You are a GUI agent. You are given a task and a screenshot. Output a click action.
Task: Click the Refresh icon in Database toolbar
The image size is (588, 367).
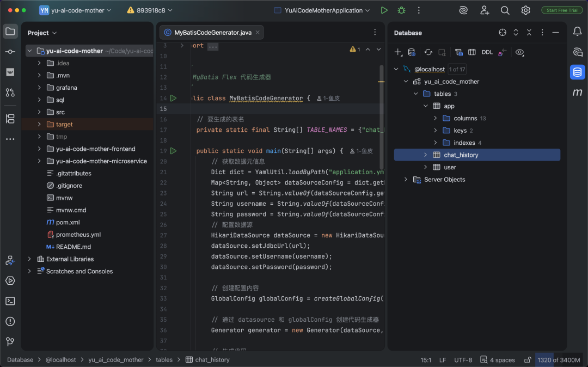(428, 52)
